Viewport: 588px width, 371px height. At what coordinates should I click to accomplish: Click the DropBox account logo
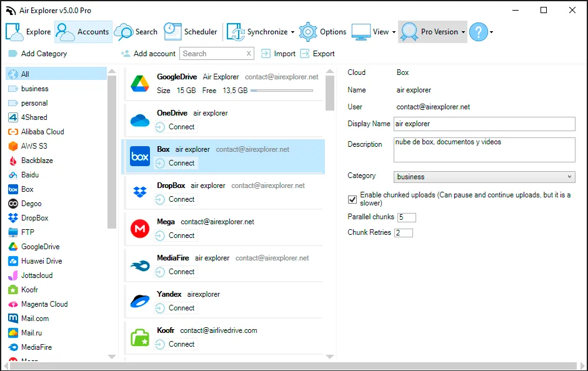pyautogui.click(x=140, y=192)
